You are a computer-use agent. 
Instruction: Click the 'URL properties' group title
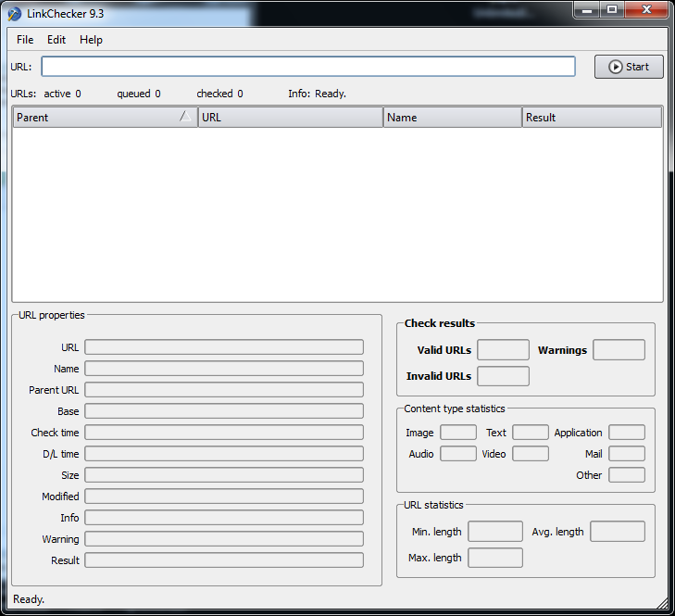point(52,315)
